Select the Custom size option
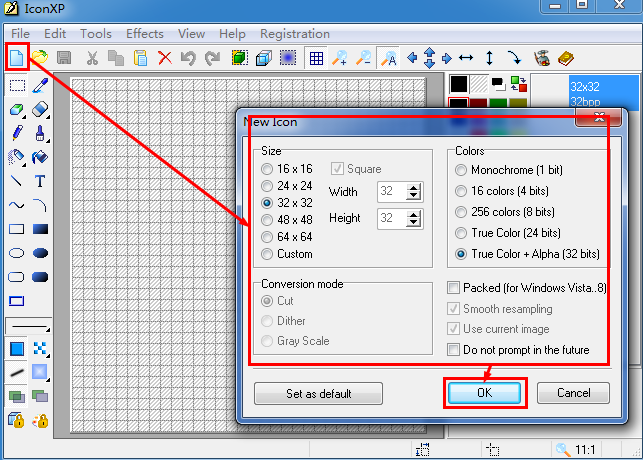Viewport: 643px width, 460px height. pos(287,254)
